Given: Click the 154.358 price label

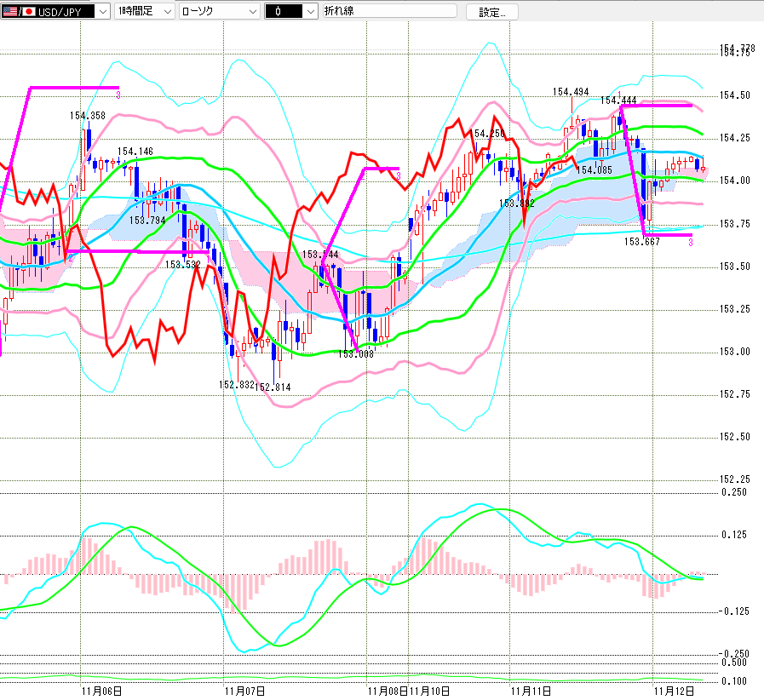Looking at the screenshot, I should (88, 115).
